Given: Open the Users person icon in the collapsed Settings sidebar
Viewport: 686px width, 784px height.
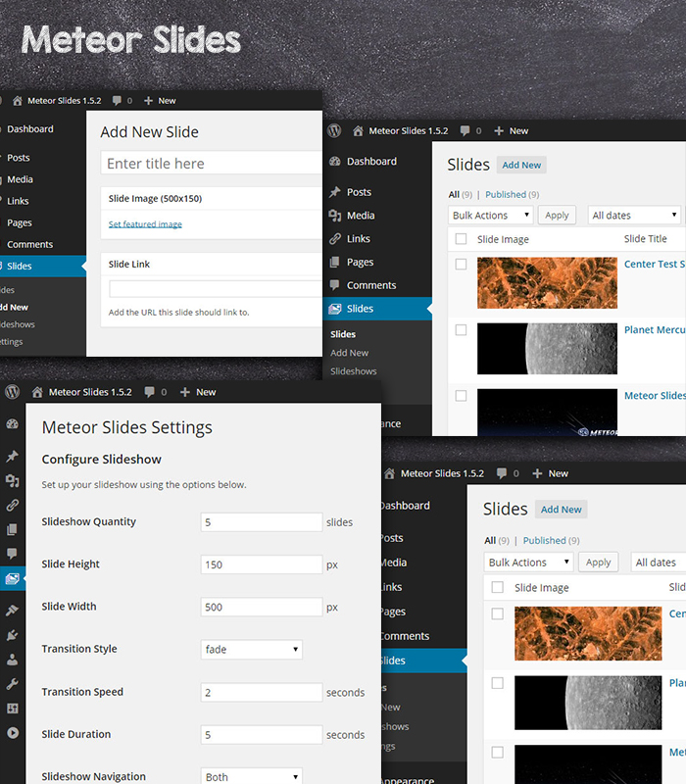Looking at the screenshot, I should pos(12,660).
